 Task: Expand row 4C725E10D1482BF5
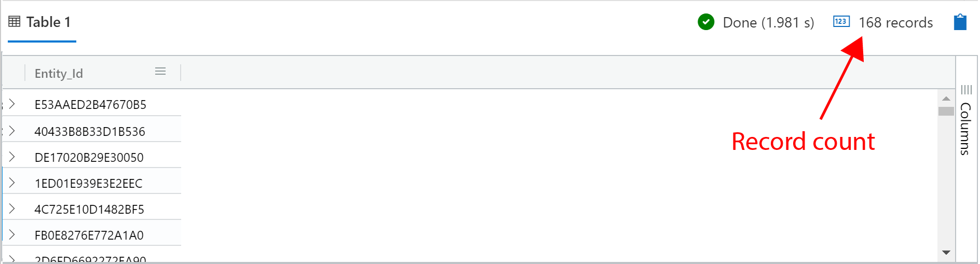(x=12, y=209)
